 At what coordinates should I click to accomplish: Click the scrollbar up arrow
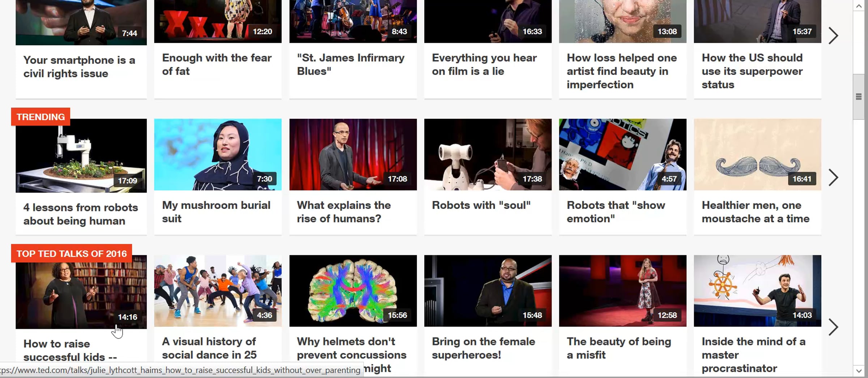(x=859, y=6)
